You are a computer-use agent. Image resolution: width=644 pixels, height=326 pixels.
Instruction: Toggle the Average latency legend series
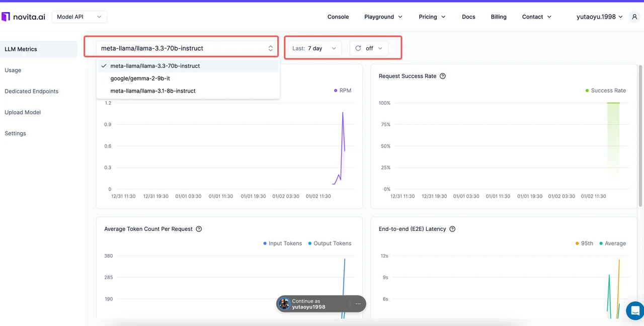coord(613,243)
